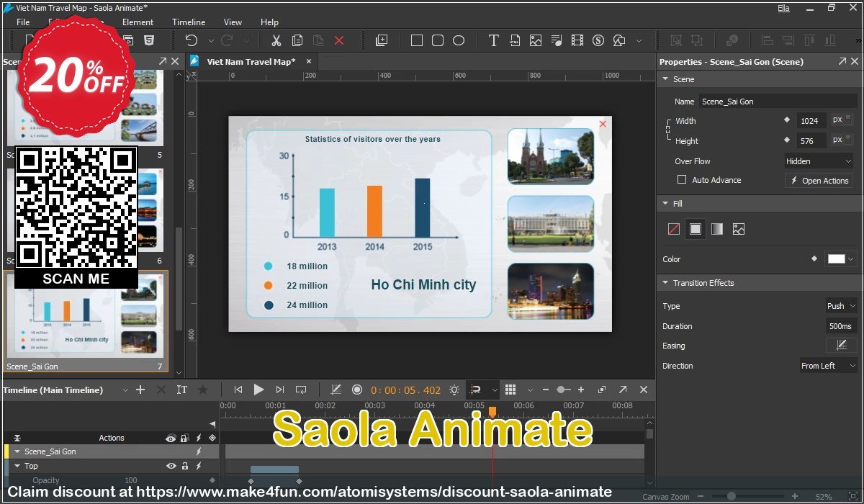864x504 pixels.
Task: Zoom out the timeline with minus
Action: [546, 390]
